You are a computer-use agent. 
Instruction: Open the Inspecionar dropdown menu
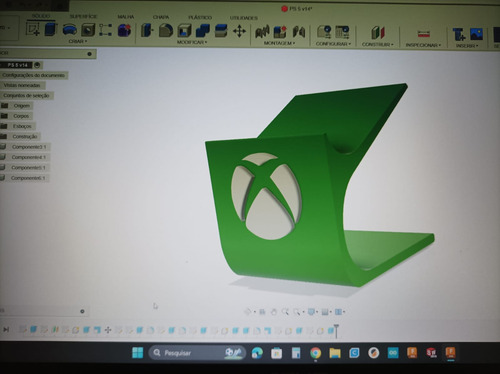pyautogui.click(x=423, y=45)
